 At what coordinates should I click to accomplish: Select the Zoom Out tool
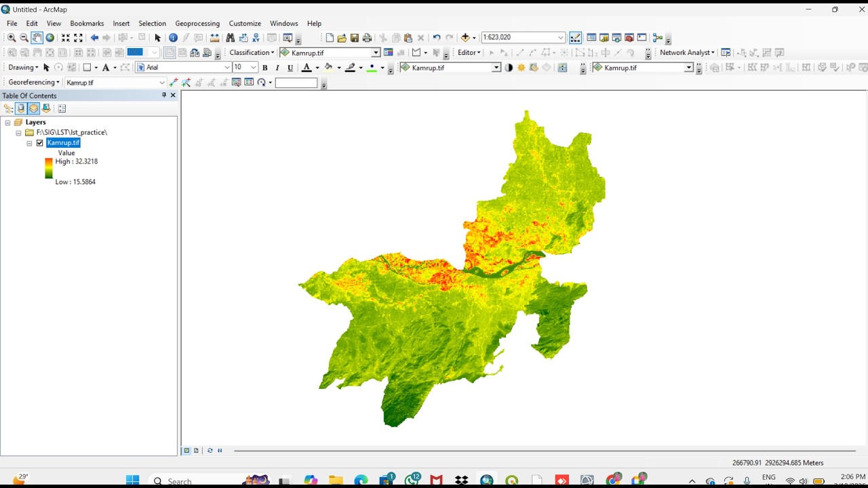[x=24, y=38]
